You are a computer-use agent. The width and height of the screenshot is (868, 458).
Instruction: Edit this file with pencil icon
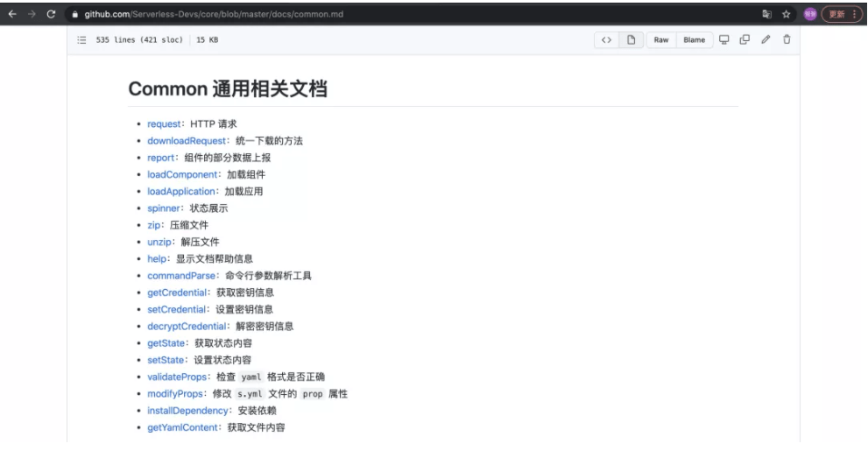click(766, 39)
